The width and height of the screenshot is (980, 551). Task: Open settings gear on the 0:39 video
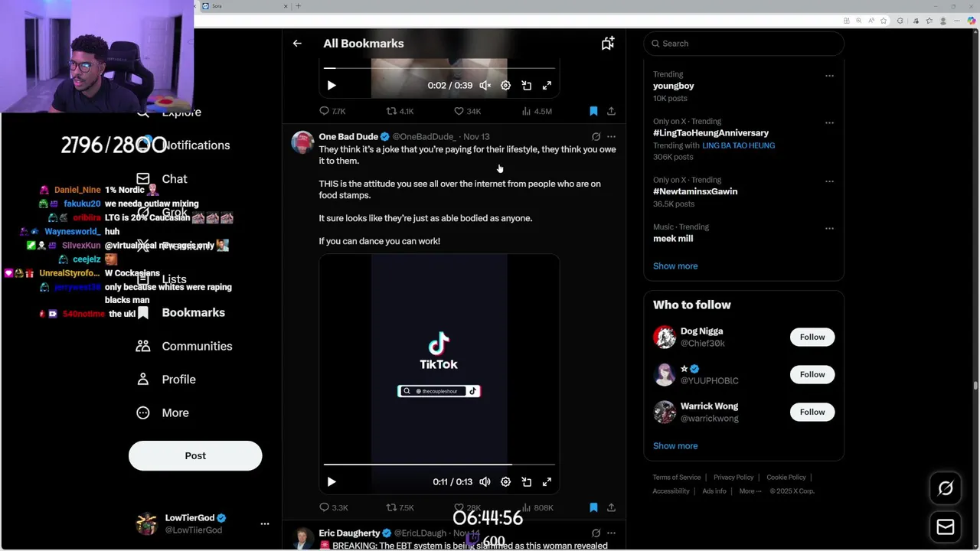click(505, 86)
